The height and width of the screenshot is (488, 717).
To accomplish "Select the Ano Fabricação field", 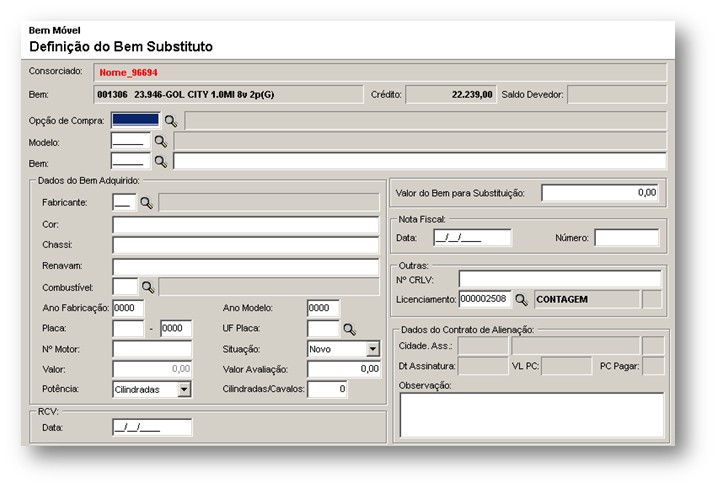I will pyautogui.click(x=128, y=308).
